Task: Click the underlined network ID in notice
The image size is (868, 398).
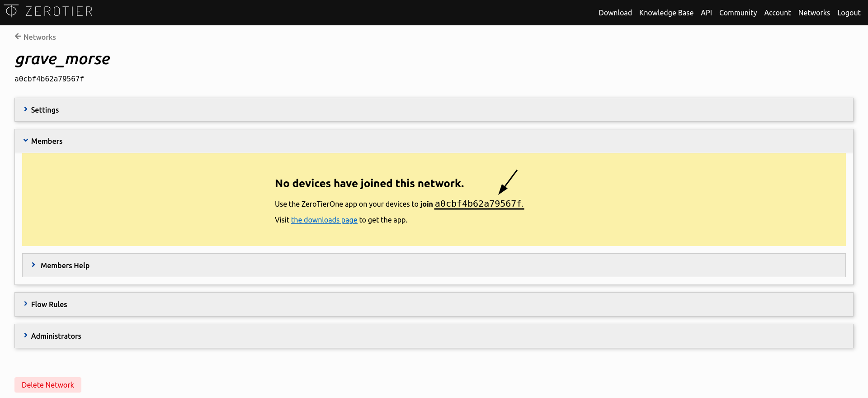Action: click(x=479, y=204)
